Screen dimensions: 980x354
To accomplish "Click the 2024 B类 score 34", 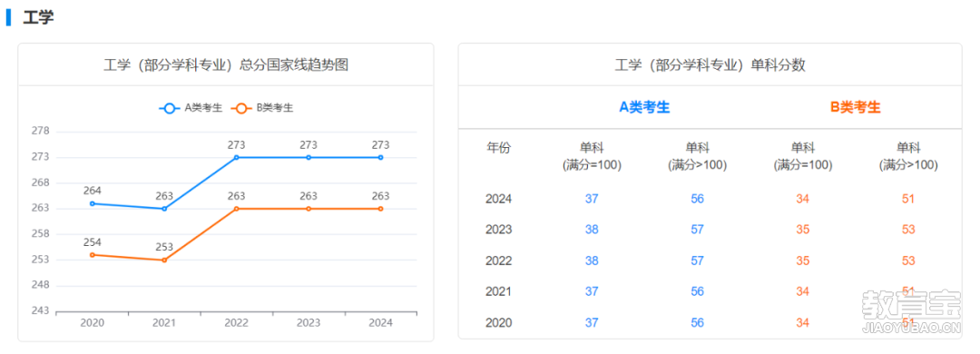I will coord(802,199).
